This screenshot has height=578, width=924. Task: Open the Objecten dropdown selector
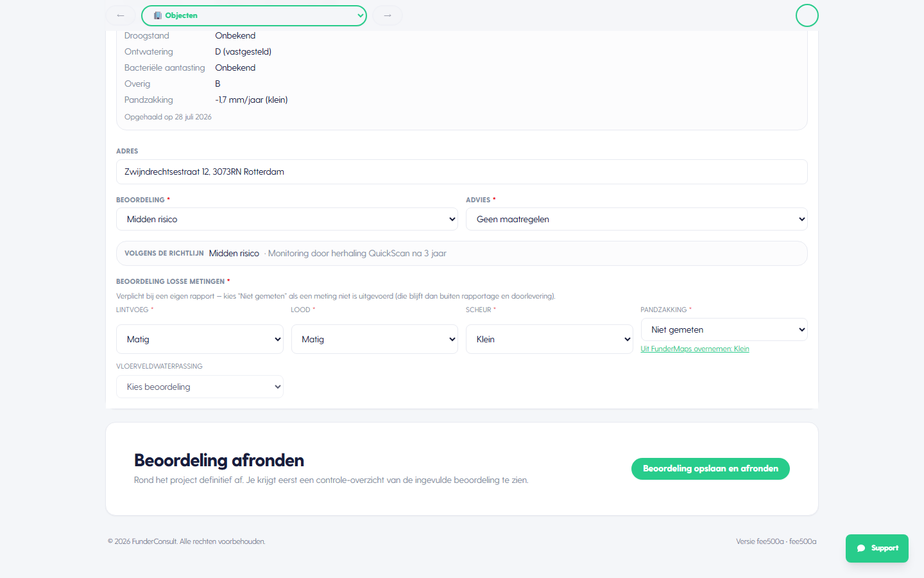coord(254,15)
